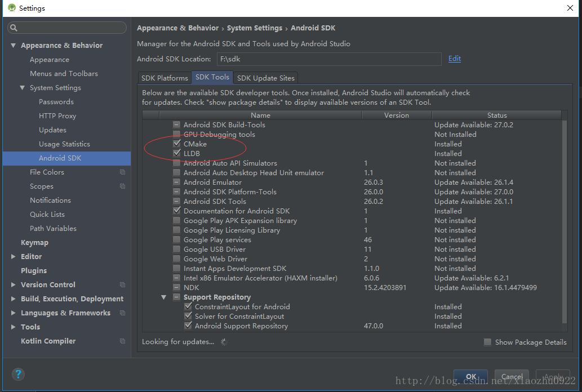Toggle the NDK checkbox
Viewport: 582px width, 392px height.
[x=177, y=287]
